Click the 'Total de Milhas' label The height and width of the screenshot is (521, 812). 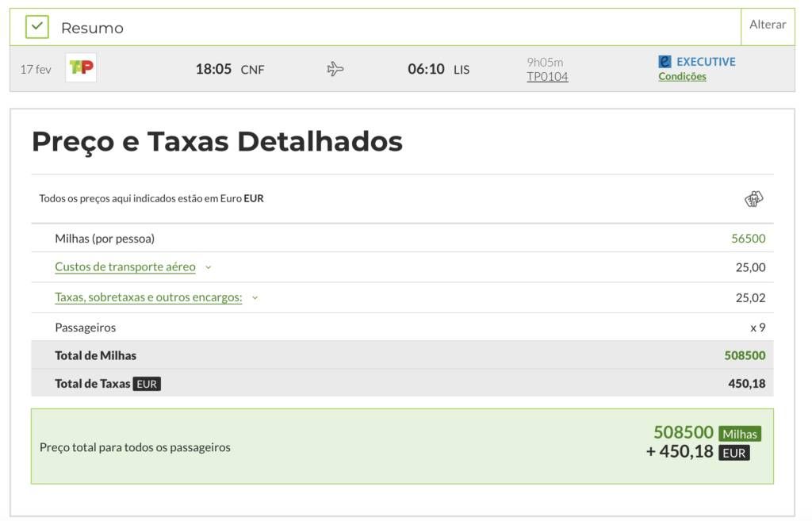[x=96, y=356]
